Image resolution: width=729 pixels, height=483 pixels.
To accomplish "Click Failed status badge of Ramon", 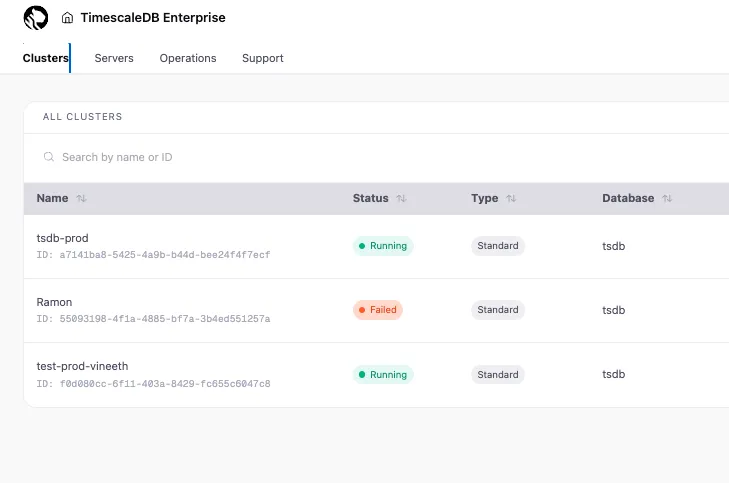I will point(378,310).
